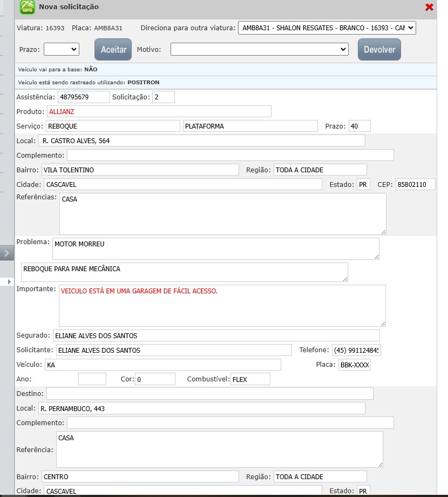
Task: Click the Serviço field with REBOQUE
Action: 112,126
